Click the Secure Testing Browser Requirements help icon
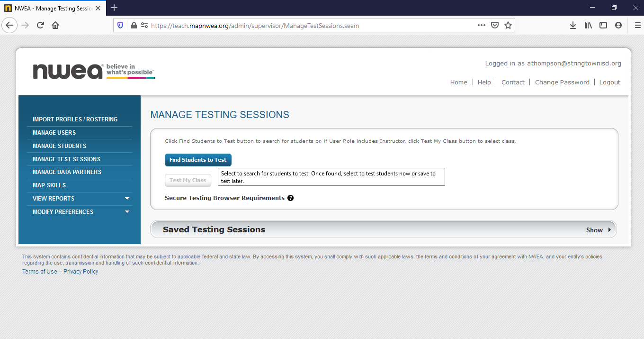This screenshot has width=644, height=339. 290,198
